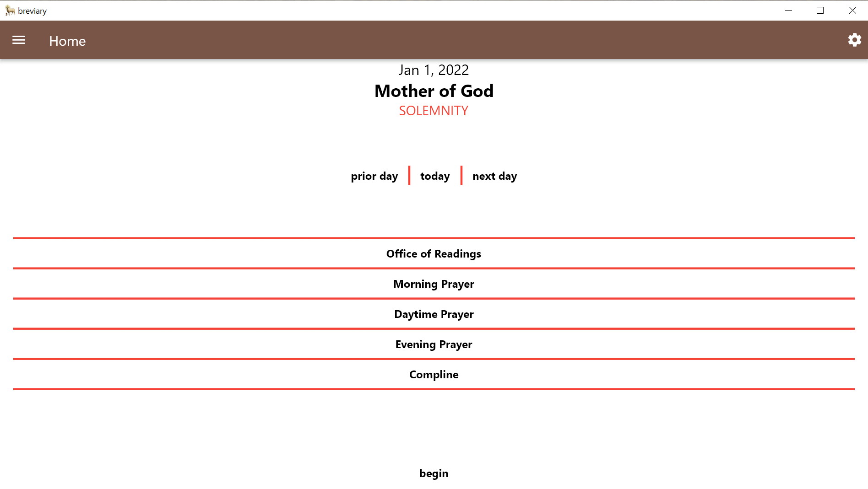This screenshot has width=868, height=489.
Task: Select the Mother of God feast title
Action: coord(434,91)
